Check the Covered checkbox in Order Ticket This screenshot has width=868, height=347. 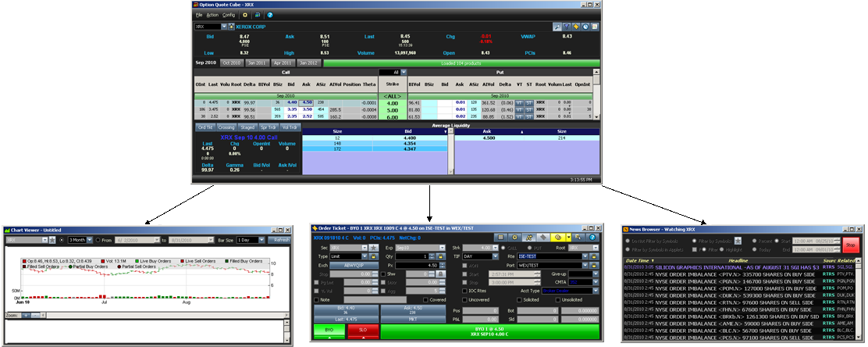[425, 300]
